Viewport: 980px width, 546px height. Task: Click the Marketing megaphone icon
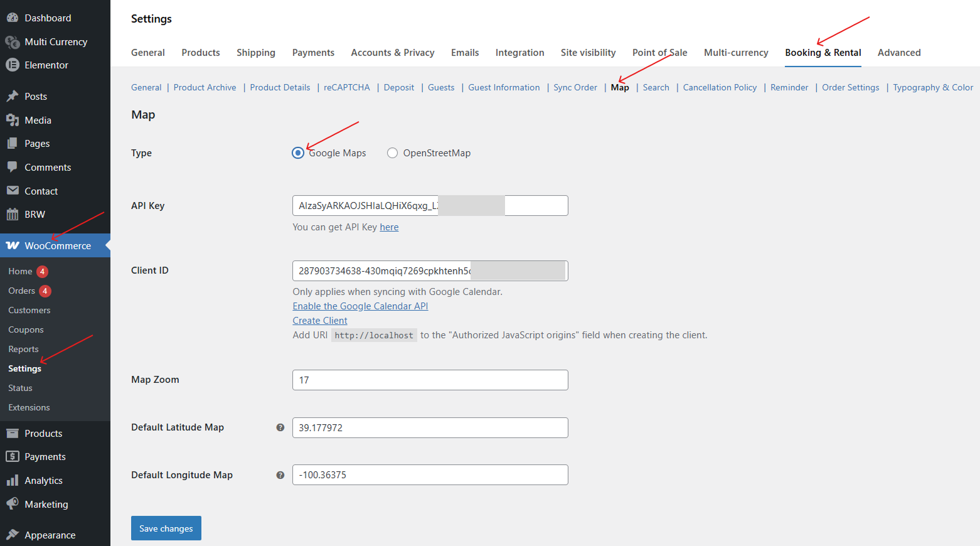click(x=13, y=505)
